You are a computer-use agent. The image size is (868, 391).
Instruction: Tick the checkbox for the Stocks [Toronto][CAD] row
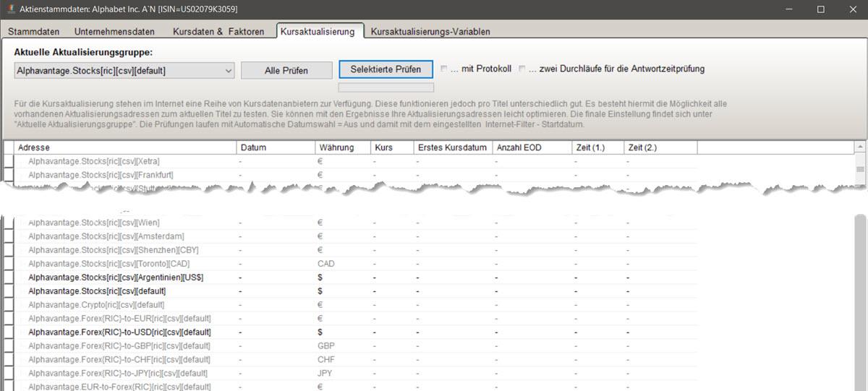pos(9,264)
